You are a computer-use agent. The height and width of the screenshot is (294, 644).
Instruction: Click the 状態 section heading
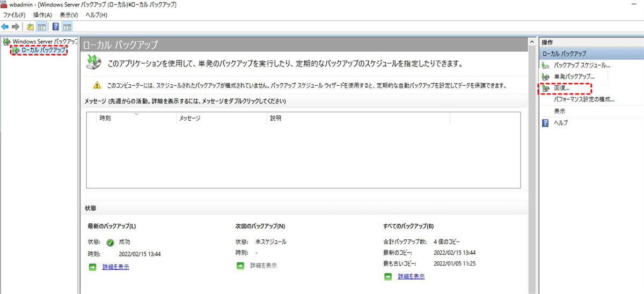[90, 208]
